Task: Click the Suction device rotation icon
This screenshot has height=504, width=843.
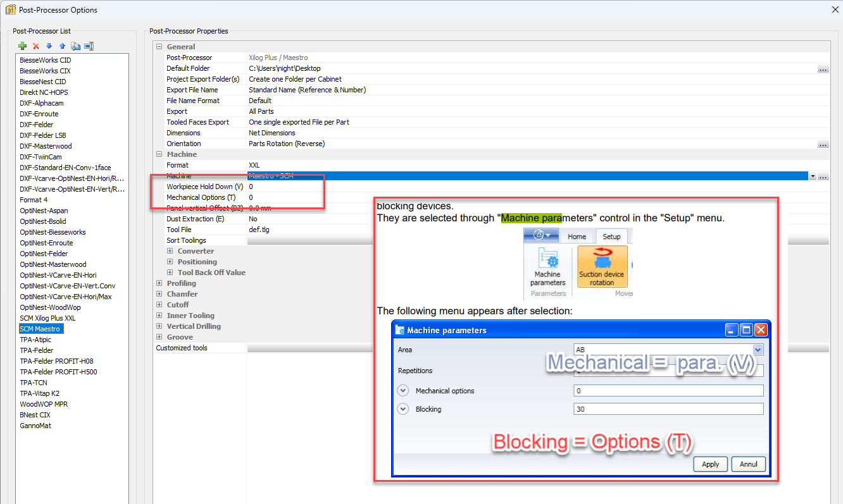Action: point(602,266)
